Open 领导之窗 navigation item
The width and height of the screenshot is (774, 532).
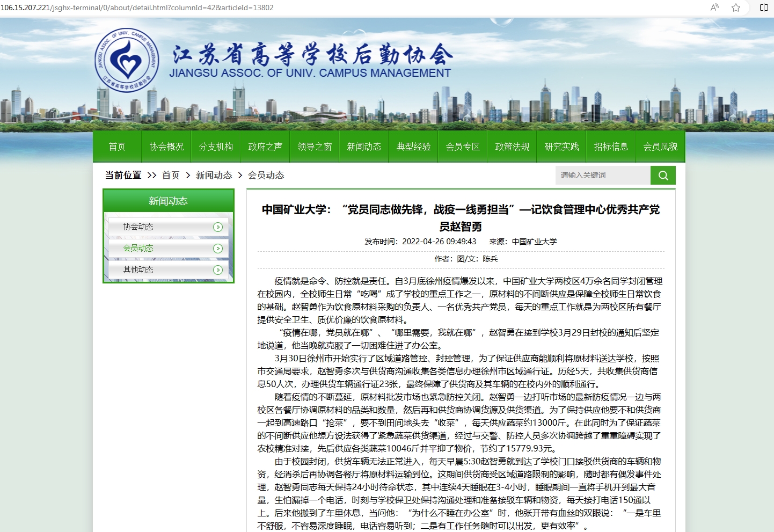point(315,147)
